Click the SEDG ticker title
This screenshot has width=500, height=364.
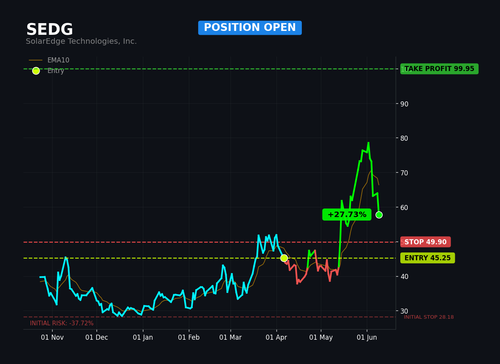pos(50,29)
